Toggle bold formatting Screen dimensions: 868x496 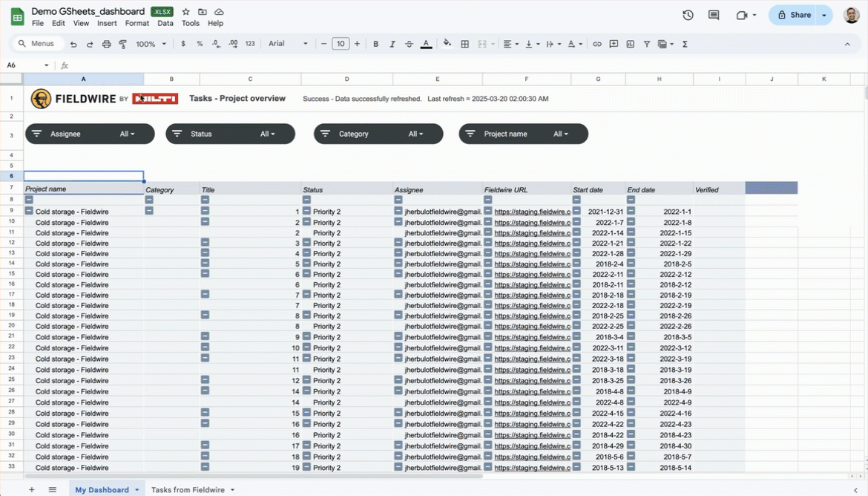coord(376,45)
